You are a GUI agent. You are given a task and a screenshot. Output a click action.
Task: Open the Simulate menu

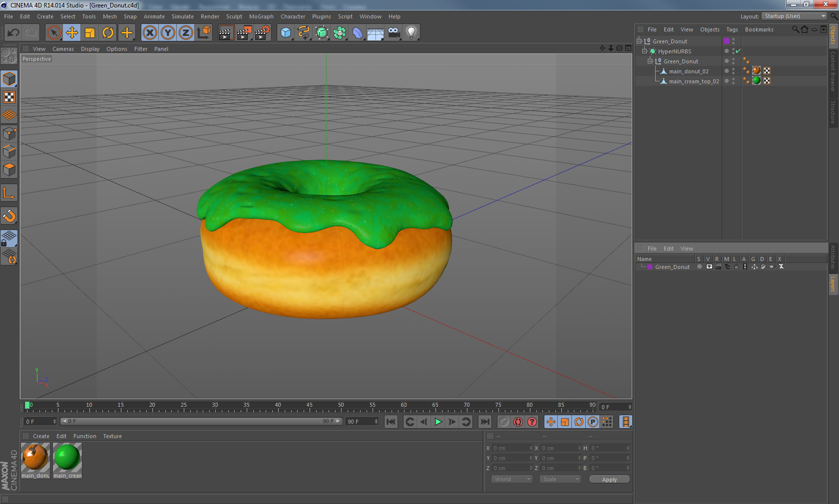(x=183, y=16)
